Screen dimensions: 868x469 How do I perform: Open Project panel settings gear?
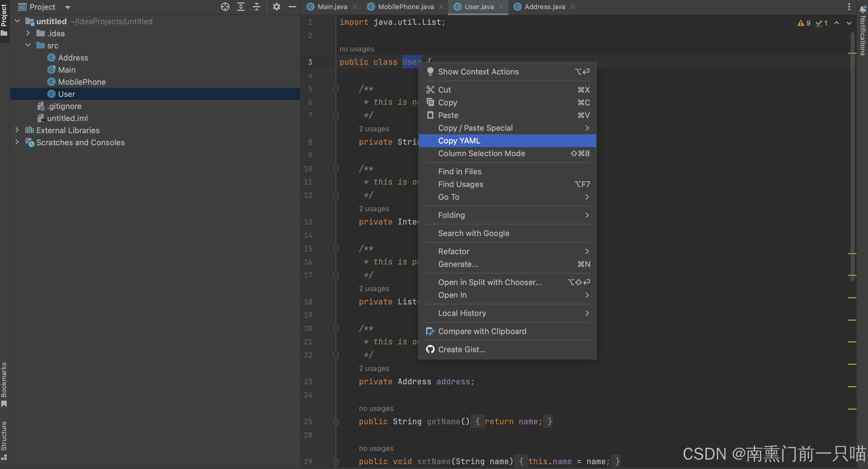point(277,7)
